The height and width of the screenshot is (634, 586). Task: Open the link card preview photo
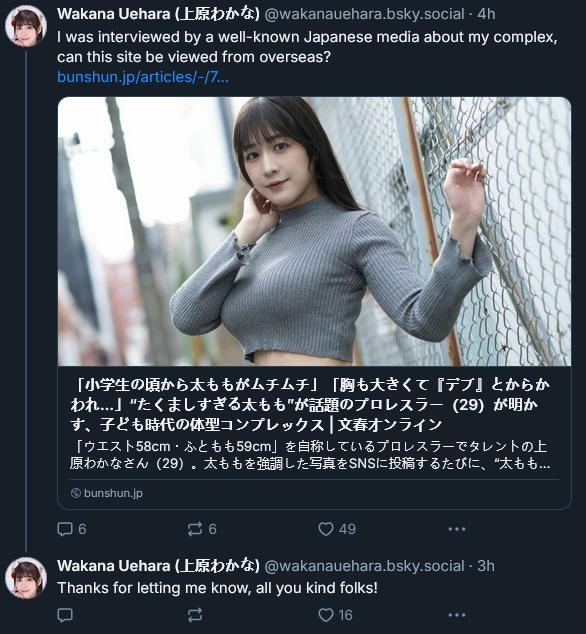coord(314,231)
